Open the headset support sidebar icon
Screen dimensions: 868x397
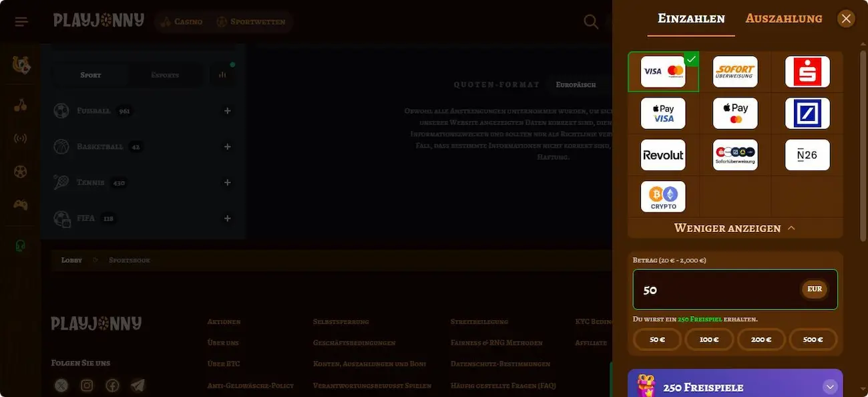(21, 246)
